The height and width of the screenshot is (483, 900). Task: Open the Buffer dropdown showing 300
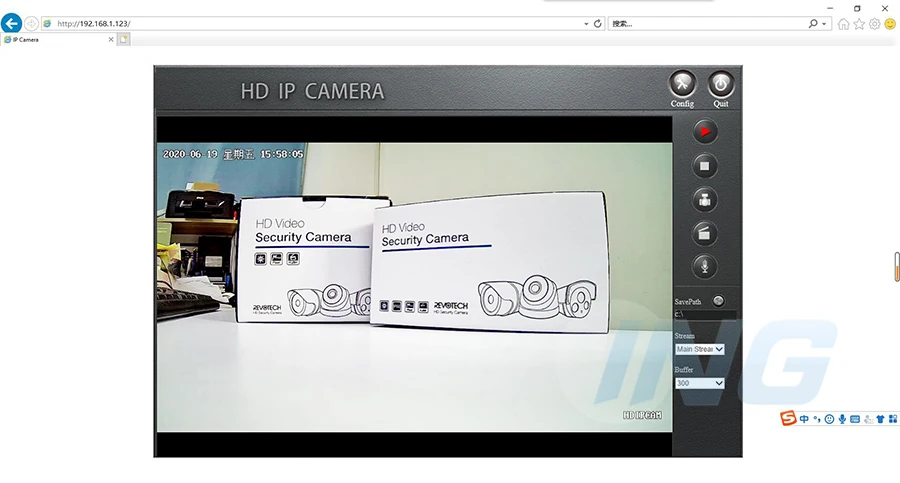click(x=700, y=383)
